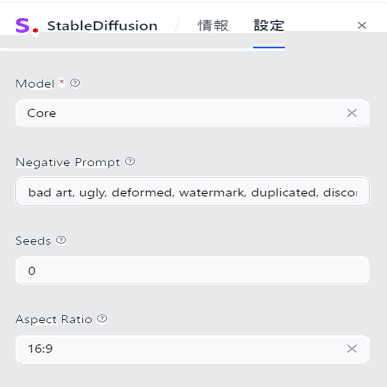Click the StableDiffusion title text
Viewport: 387px width, 387px height.
point(102,26)
